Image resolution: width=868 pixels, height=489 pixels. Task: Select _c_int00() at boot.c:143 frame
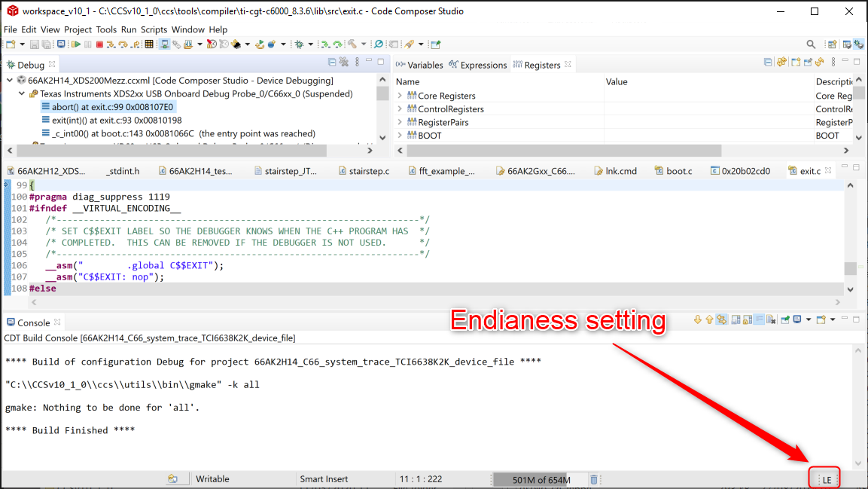(x=178, y=133)
